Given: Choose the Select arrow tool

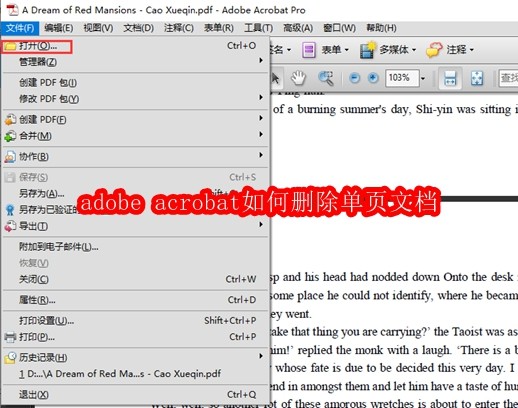Looking at the screenshot, I should point(275,78).
